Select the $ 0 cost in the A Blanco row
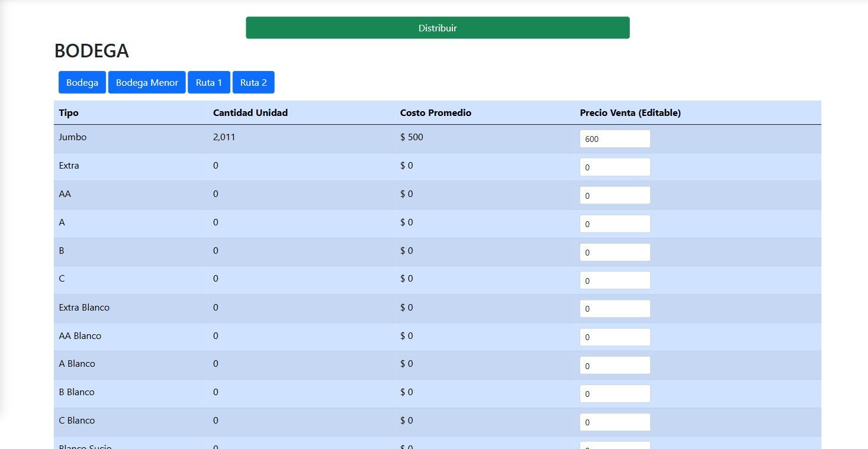The height and width of the screenshot is (449, 868). point(407,364)
